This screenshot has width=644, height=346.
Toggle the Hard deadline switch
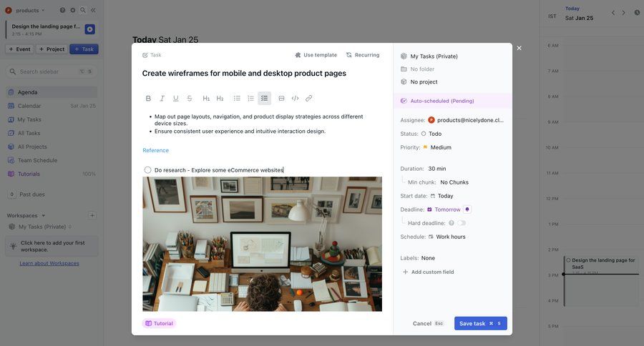tap(462, 223)
